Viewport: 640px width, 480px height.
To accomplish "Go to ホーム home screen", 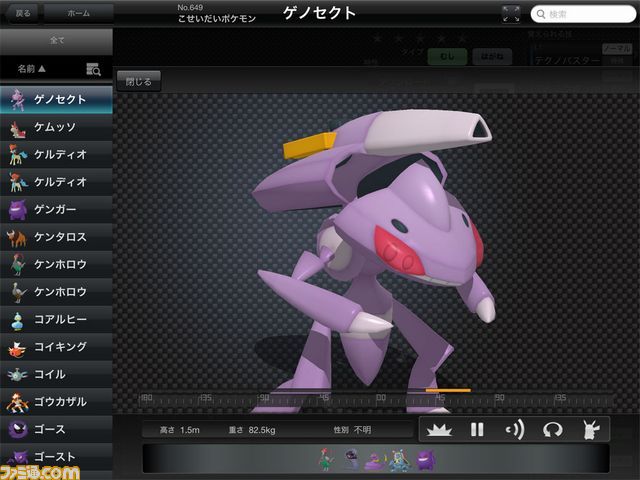I will [x=78, y=13].
